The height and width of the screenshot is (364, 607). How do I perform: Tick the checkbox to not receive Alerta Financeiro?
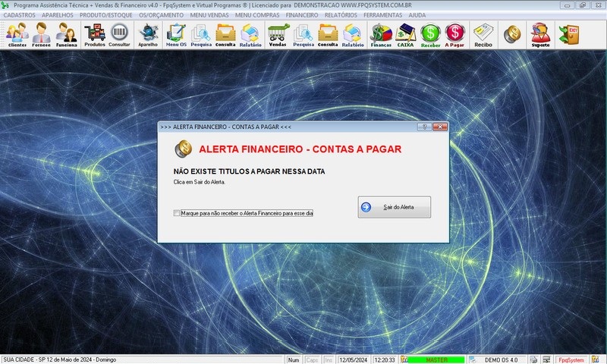[177, 213]
